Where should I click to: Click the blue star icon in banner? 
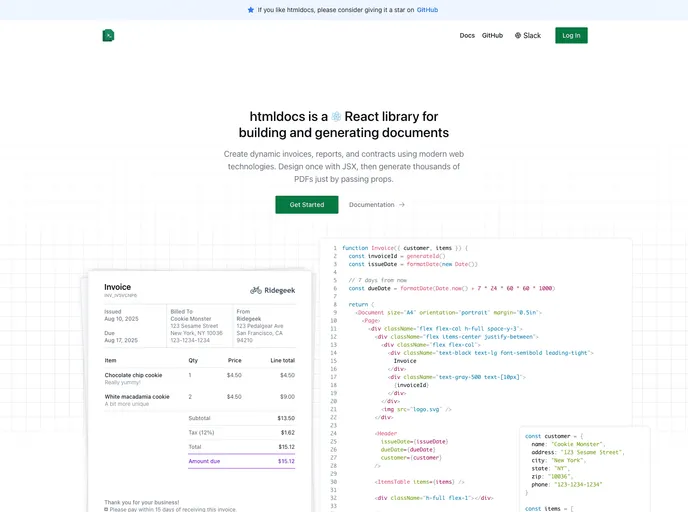coord(251,10)
